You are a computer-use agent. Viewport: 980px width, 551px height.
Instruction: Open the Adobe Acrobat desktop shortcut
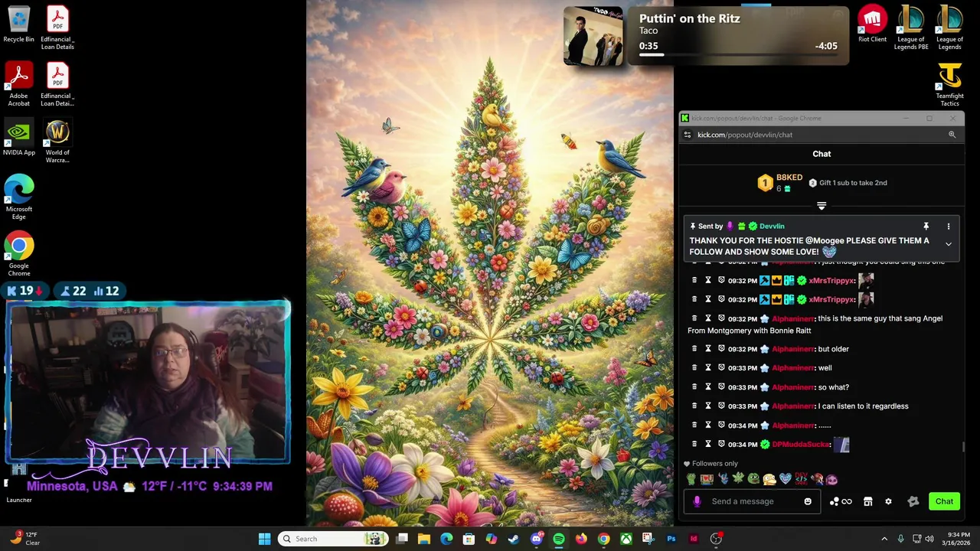point(18,84)
